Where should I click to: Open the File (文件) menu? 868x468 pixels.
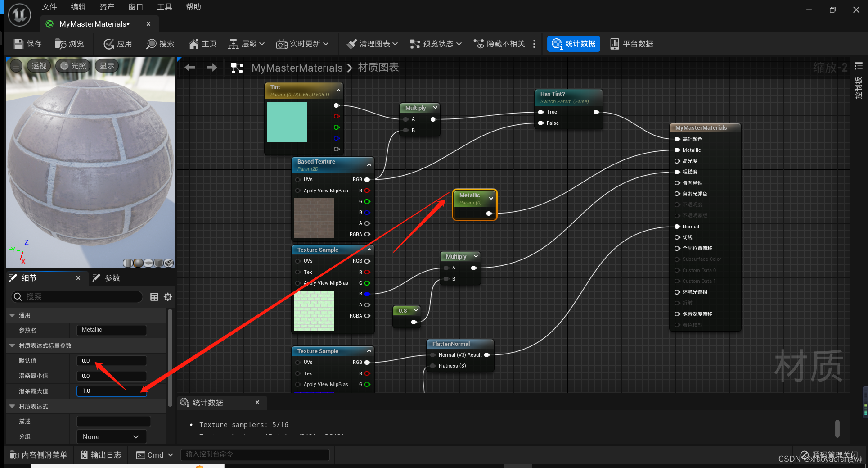coord(49,7)
